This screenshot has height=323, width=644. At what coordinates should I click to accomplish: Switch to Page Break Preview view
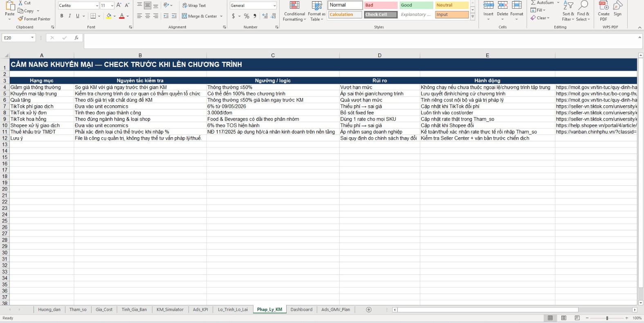(577, 318)
